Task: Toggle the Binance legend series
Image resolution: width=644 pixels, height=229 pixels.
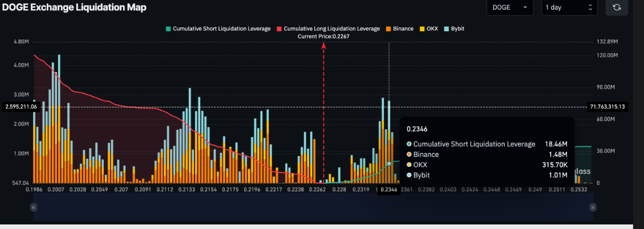Action: tap(399, 28)
